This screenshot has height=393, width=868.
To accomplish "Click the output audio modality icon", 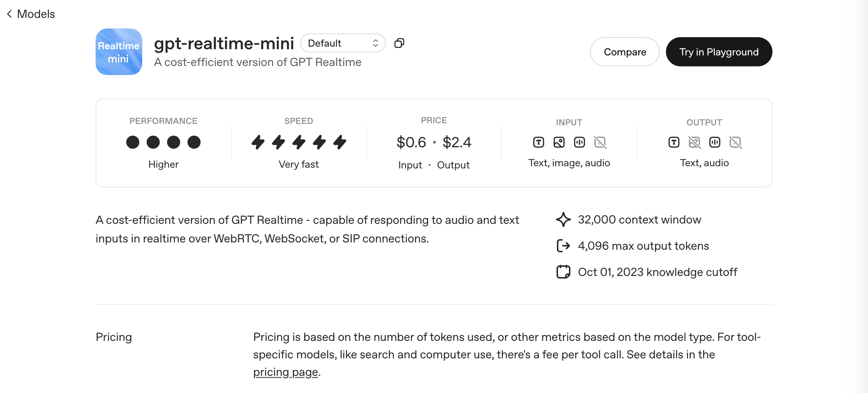I will pyautogui.click(x=714, y=142).
